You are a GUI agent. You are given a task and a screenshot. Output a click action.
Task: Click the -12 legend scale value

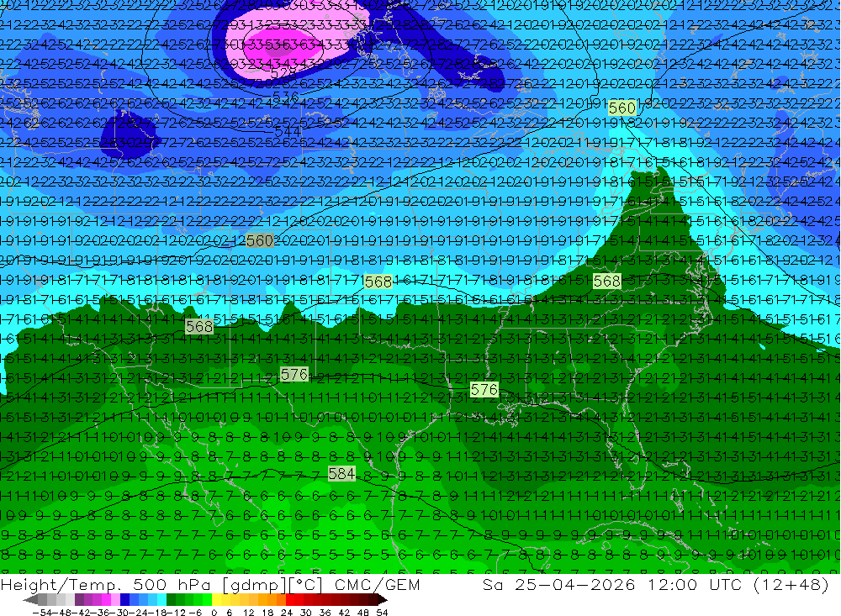176,613
